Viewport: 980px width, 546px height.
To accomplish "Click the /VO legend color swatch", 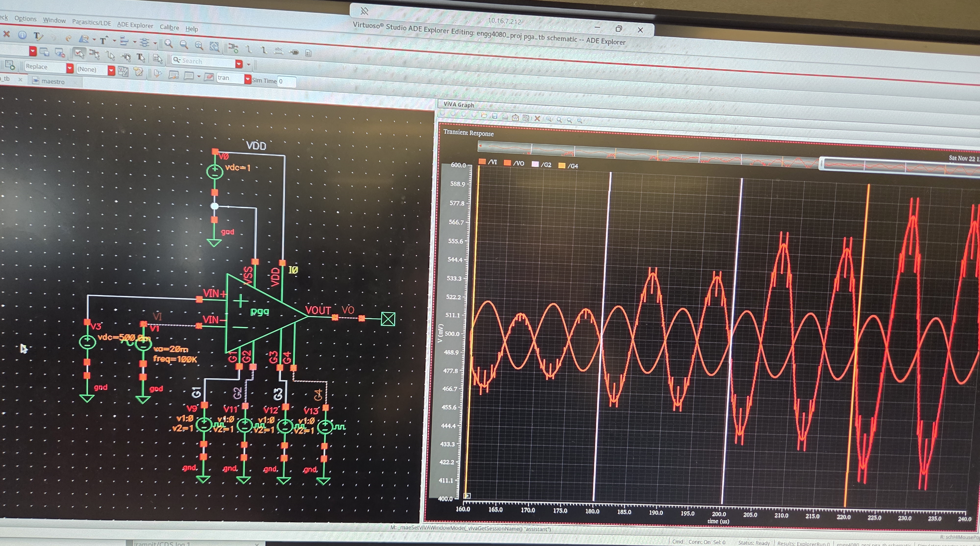I will pyautogui.click(x=507, y=162).
